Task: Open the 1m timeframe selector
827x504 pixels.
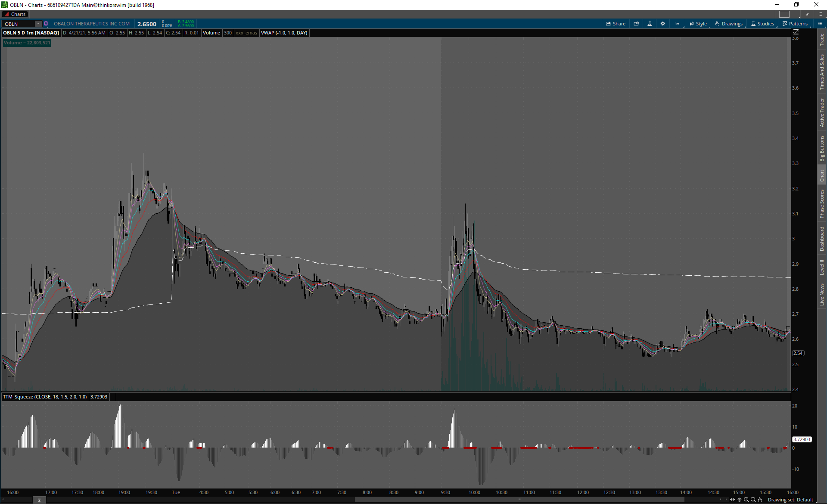Action: click(x=677, y=24)
